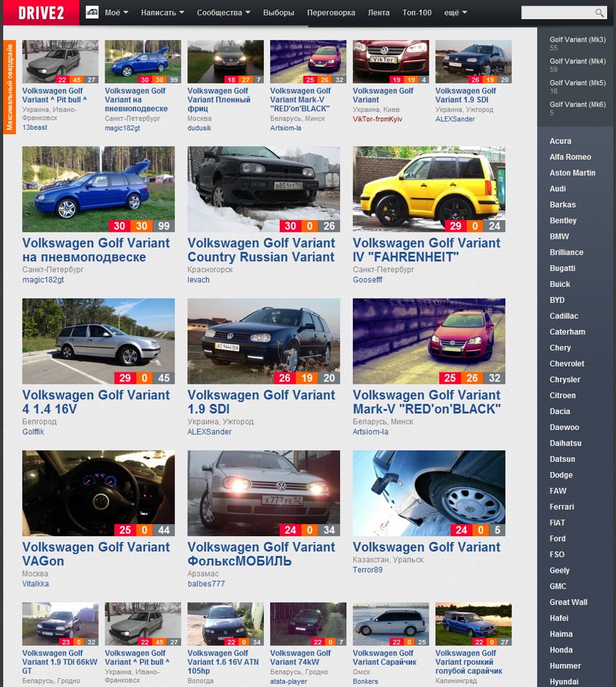
Task: Open Honda brand page
Action: coord(561,650)
